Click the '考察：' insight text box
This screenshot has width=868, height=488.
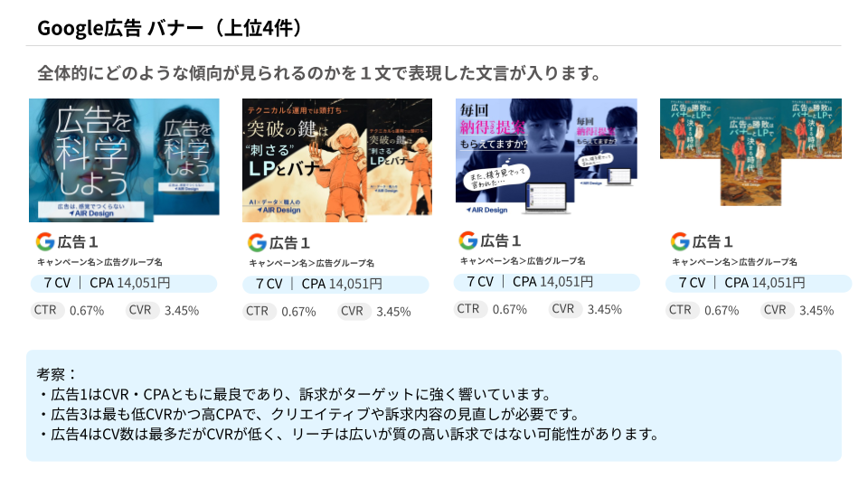click(434, 406)
